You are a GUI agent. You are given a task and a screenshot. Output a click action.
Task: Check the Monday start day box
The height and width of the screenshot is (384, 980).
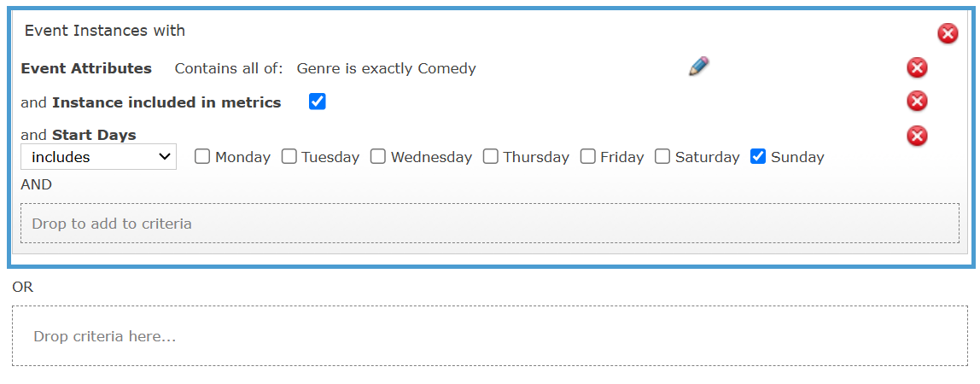pos(201,156)
